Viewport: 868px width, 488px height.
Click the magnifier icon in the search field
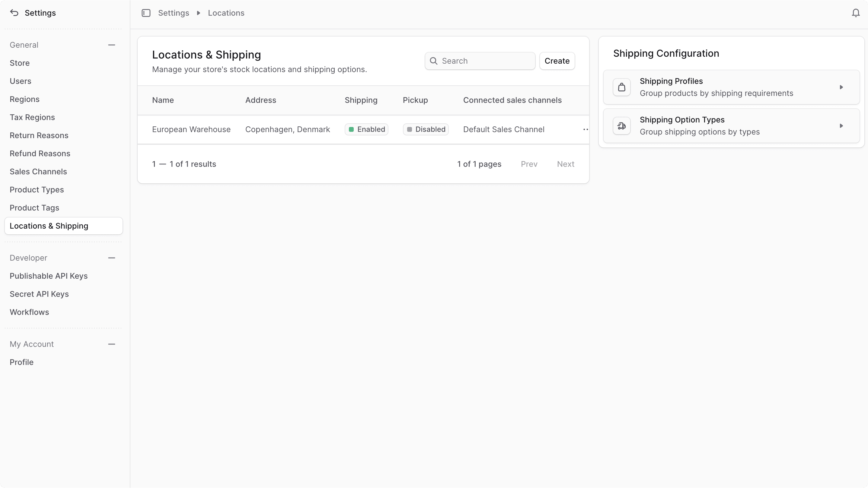[x=434, y=61]
